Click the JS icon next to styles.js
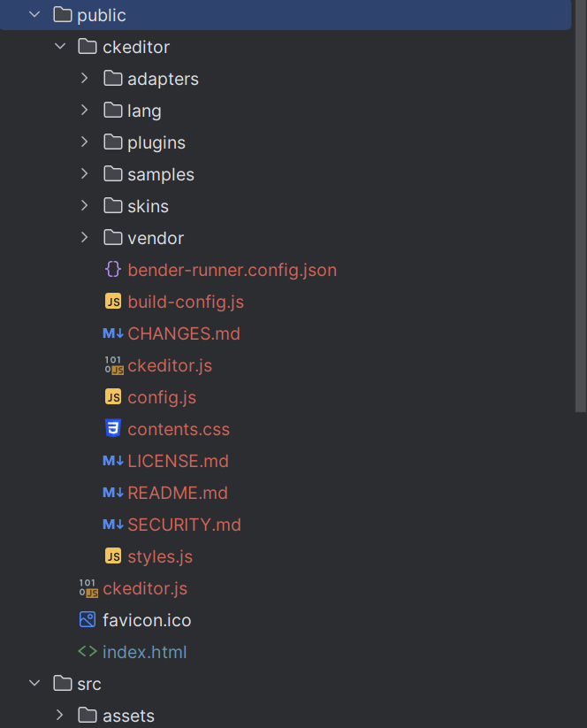The width and height of the screenshot is (587, 728). coord(112,556)
